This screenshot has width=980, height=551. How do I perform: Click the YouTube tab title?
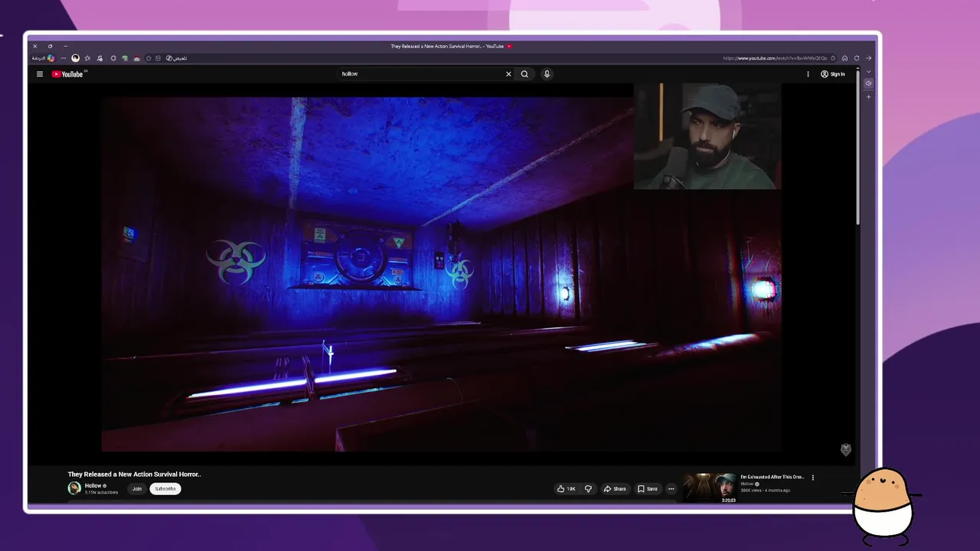(447, 46)
